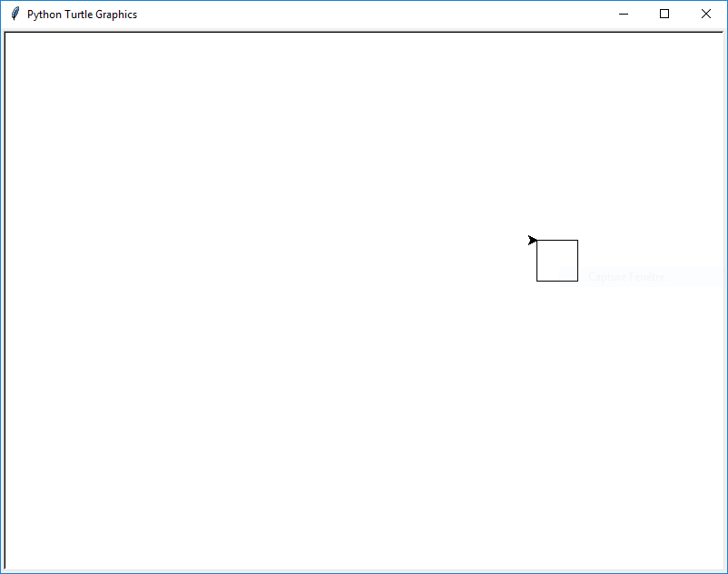
Task: Close the Python Turtle Graphics window
Action: click(705, 14)
